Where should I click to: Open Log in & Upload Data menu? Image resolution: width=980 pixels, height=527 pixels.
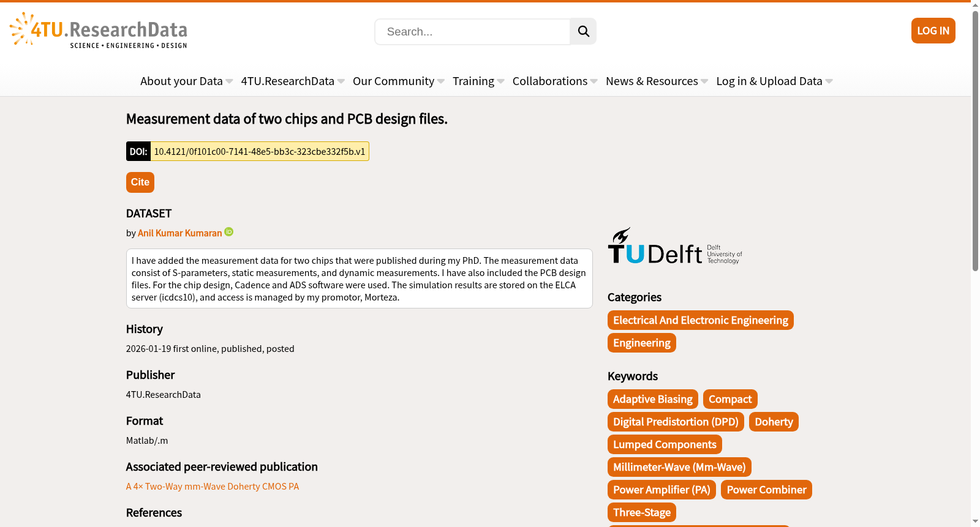pyautogui.click(x=769, y=81)
